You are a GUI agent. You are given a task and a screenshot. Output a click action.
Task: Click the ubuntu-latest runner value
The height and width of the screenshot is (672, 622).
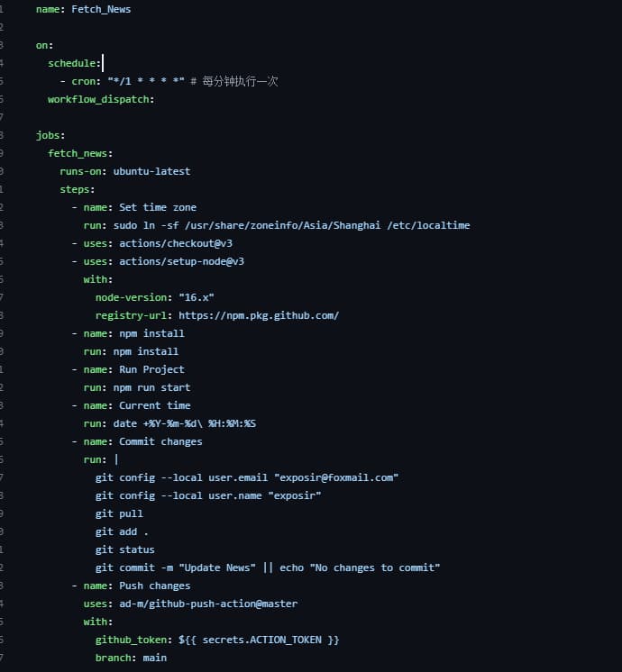coord(151,171)
